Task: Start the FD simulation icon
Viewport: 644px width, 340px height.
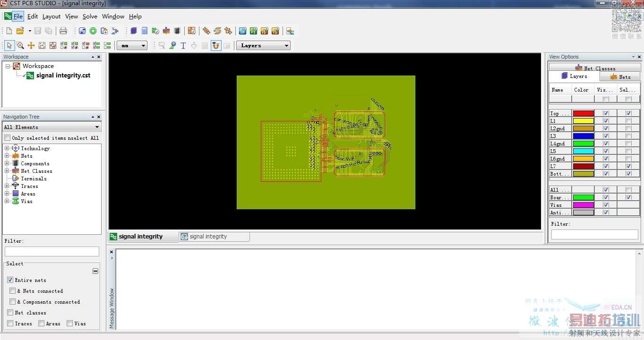Action: [x=265, y=31]
